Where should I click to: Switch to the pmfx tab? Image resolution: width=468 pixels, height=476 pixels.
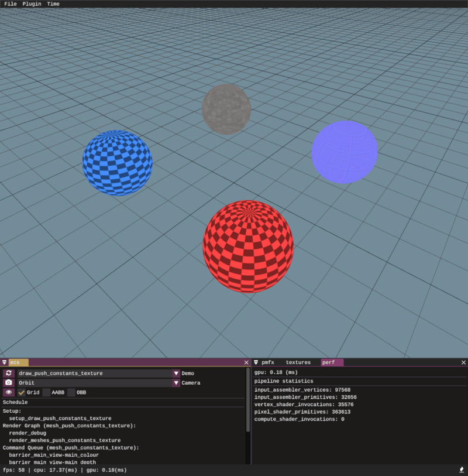268,362
